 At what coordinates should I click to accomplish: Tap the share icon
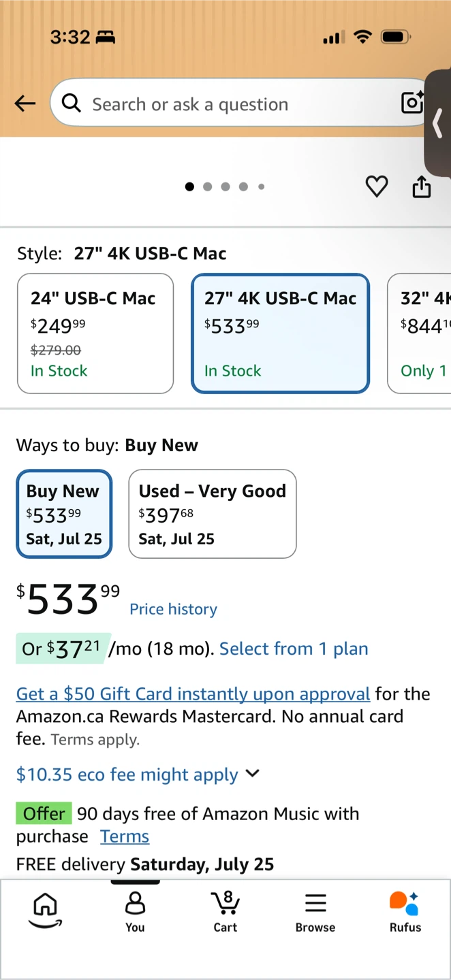pyautogui.click(x=422, y=186)
